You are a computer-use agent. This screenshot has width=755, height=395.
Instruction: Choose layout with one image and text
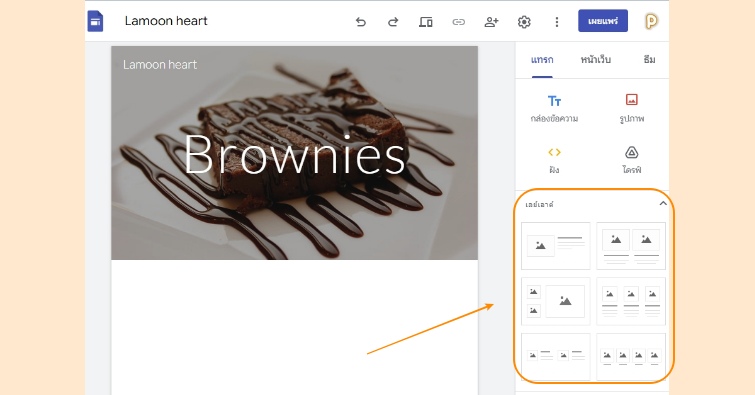[x=556, y=246]
